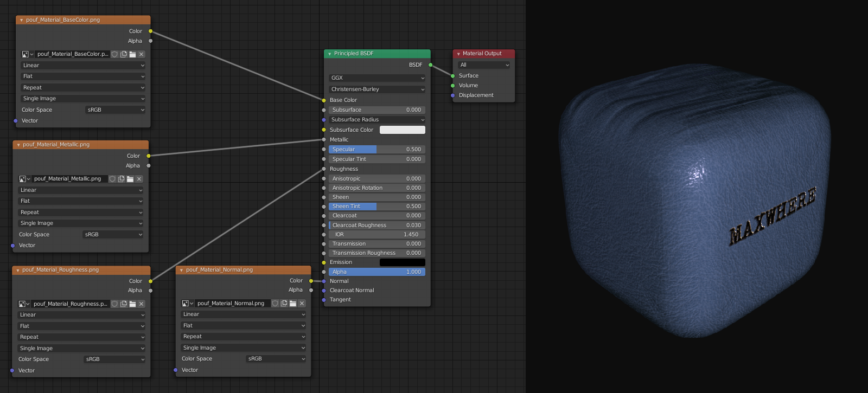This screenshot has width=868, height=393.
Task: Click the rendered pouf preview
Action: (694, 201)
